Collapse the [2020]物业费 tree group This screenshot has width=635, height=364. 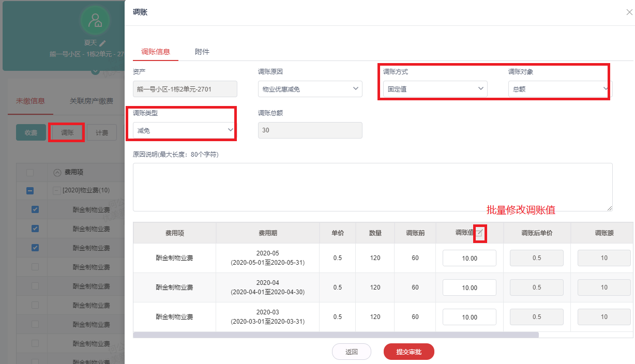56,190
